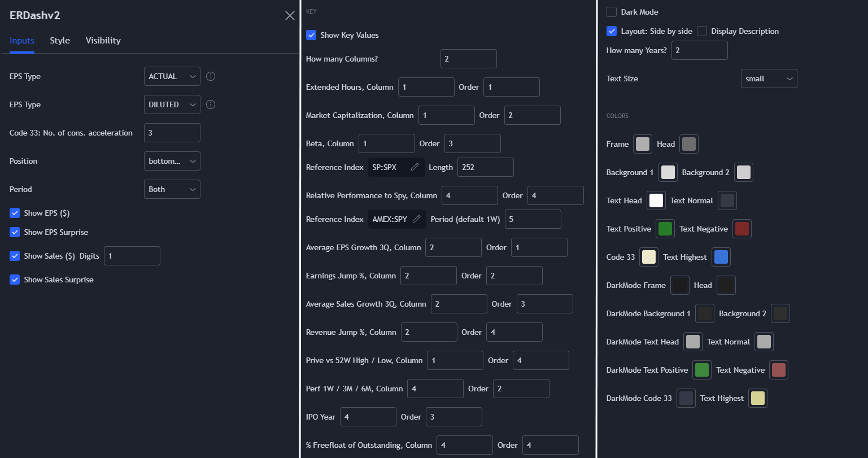Screen dimensions: 868x458
Task: Click the red Text Negative color swatch
Action: pos(742,229)
